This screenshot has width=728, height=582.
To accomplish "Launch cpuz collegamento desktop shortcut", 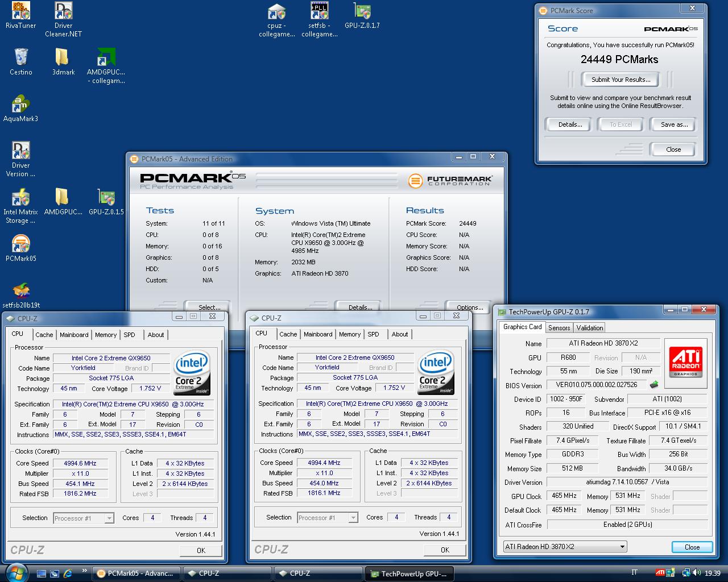I will pos(276,11).
